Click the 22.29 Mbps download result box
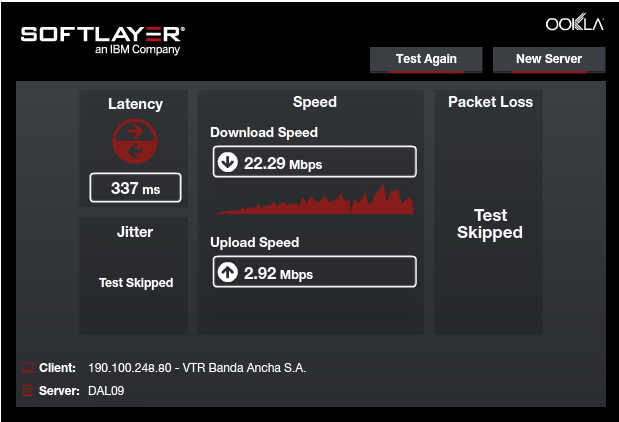 [x=314, y=162]
